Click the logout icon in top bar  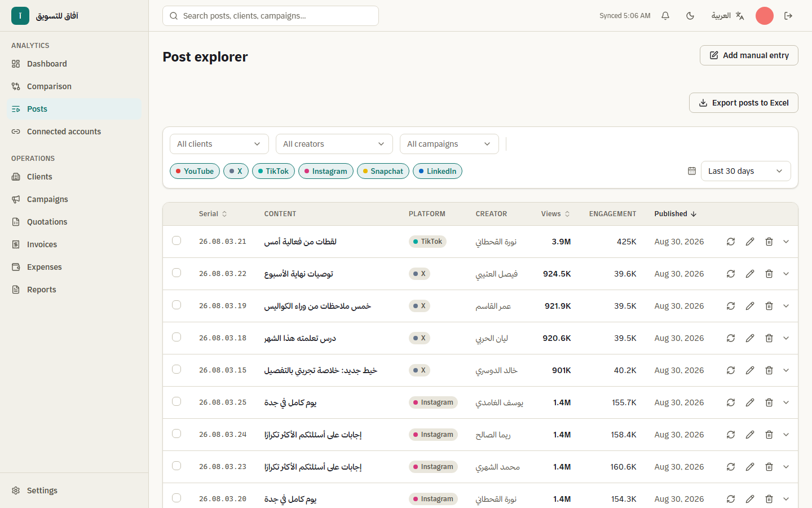point(788,16)
